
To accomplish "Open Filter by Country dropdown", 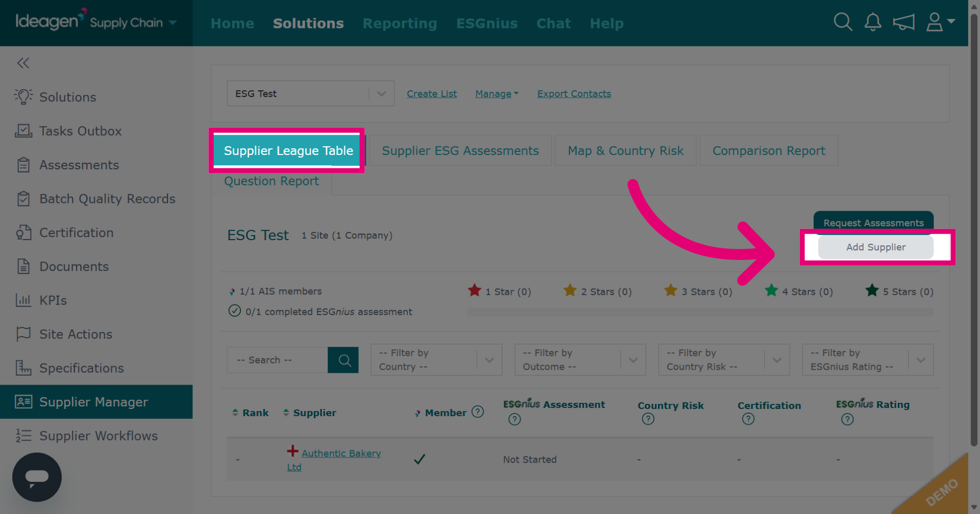I will pyautogui.click(x=436, y=359).
